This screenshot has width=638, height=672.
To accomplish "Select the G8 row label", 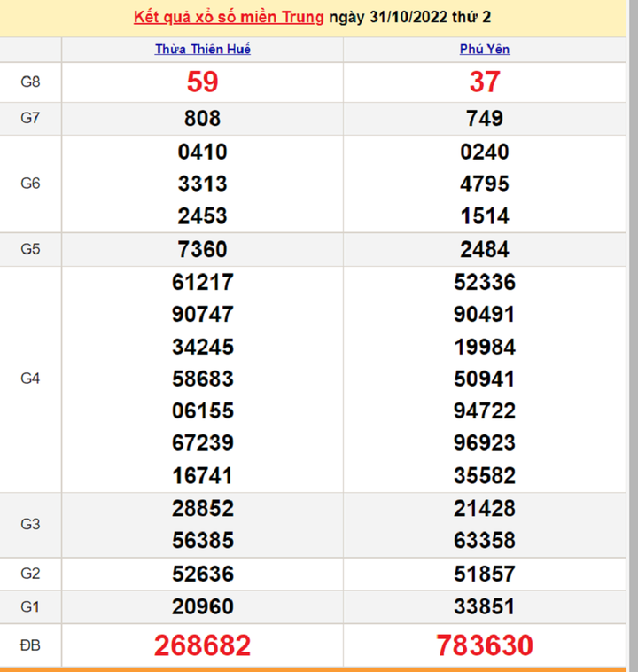I will click(x=30, y=82).
